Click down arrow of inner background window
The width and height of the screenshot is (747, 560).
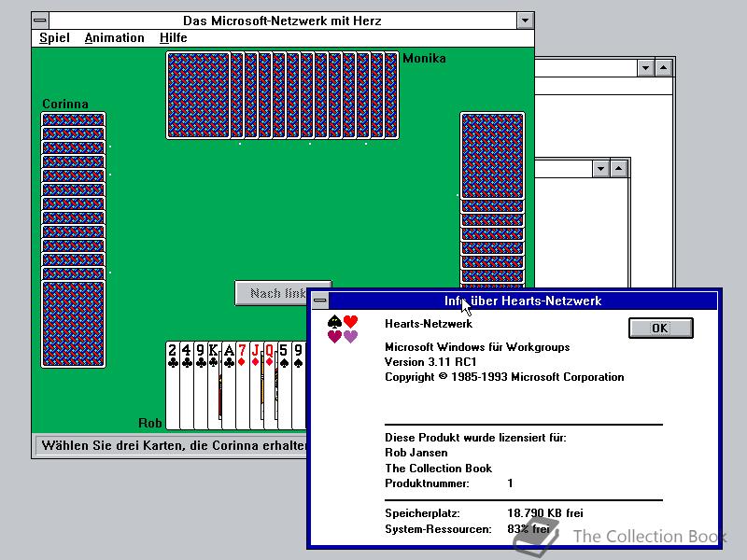click(600, 169)
